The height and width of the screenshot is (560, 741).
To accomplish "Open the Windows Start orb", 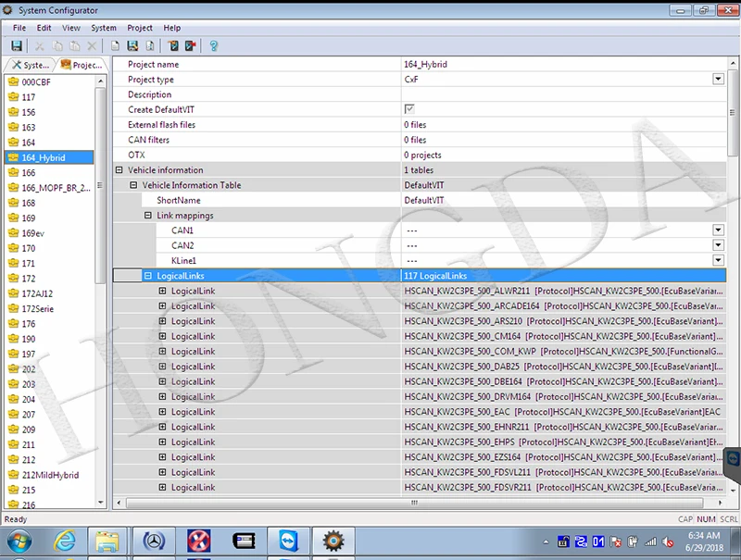I will [x=19, y=541].
